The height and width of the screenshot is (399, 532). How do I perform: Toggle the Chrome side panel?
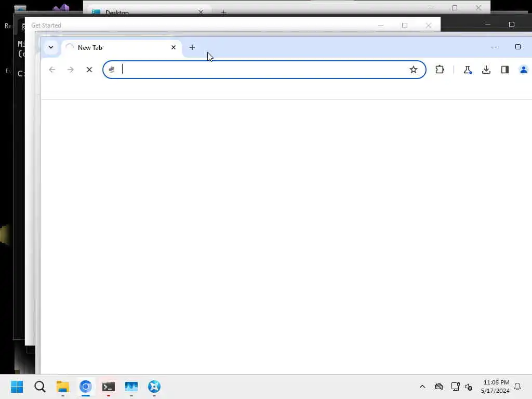(x=505, y=70)
